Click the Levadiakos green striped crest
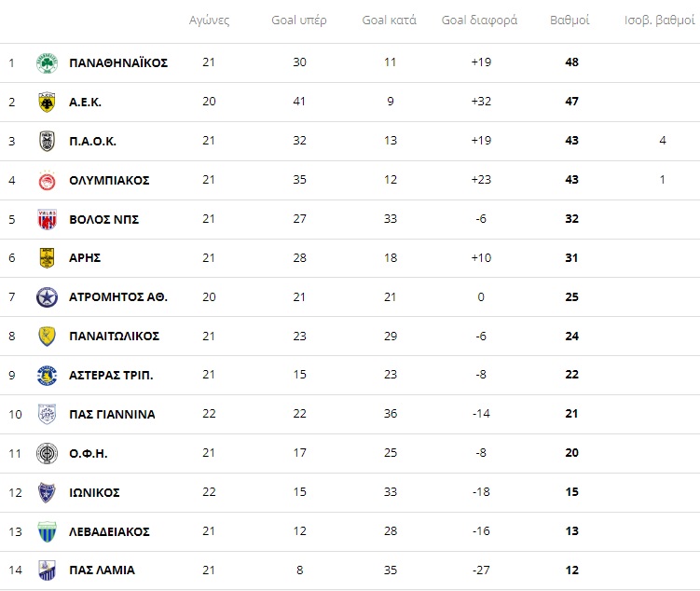Image resolution: width=700 pixels, height=591 pixels. click(47, 531)
